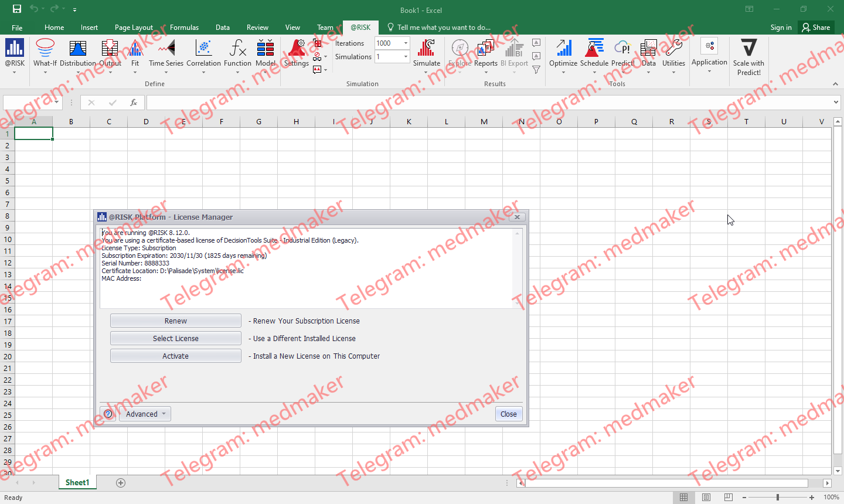Click the Renew subscription license button

click(x=175, y=320)
